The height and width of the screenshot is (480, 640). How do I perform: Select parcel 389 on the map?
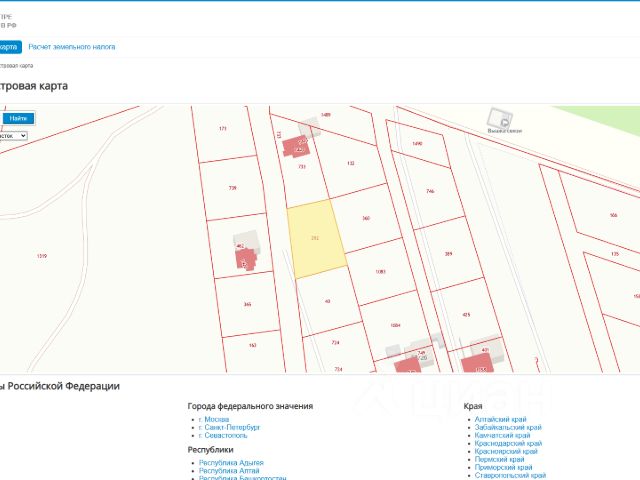[448, 254]
